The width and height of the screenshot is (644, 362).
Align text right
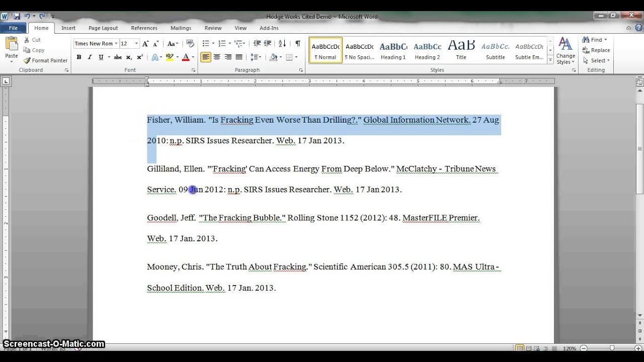(x=228, y=57)
